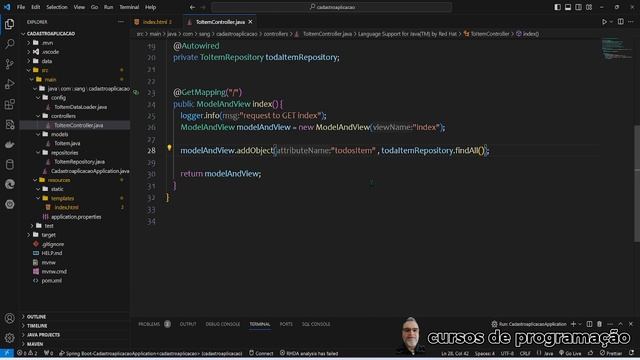The width and height of the screenshot is (640, 360).
Task: Toggle bottom panel layout icon
Action: pos(568,7)
